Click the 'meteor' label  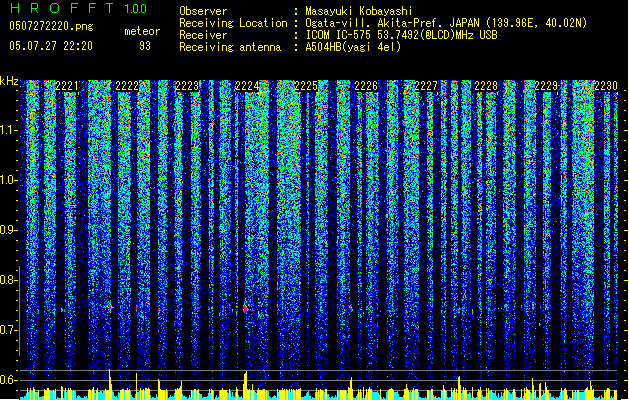point(142,31)
